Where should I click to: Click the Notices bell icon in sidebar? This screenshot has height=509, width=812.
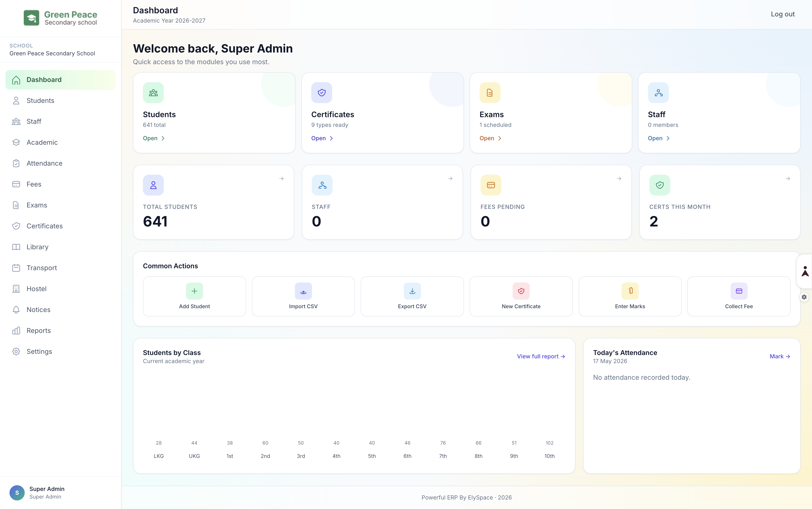16,310
